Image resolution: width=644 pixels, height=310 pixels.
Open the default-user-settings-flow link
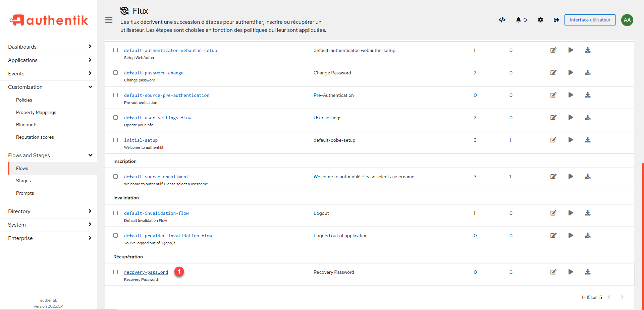(158, 118)
